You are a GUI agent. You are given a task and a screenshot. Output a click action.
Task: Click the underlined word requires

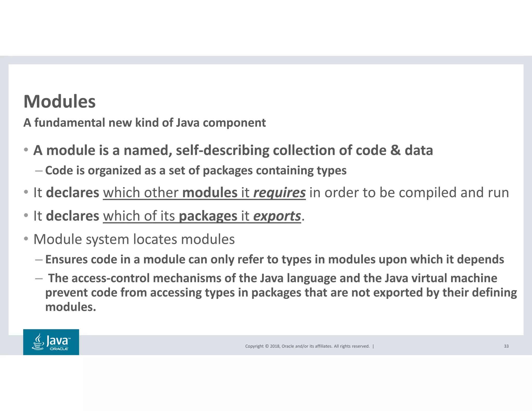280,193
